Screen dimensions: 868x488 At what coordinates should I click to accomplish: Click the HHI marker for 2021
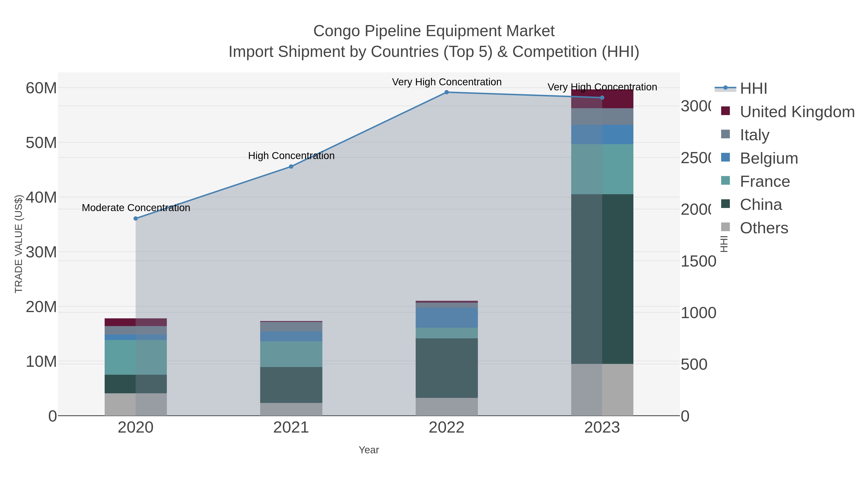click(x=291, y=167)
